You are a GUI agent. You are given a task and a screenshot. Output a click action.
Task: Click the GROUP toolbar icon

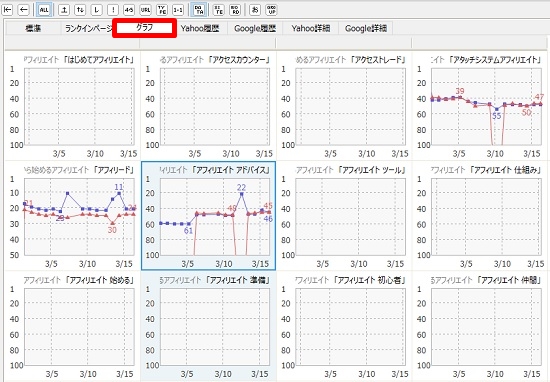[271, 10]
